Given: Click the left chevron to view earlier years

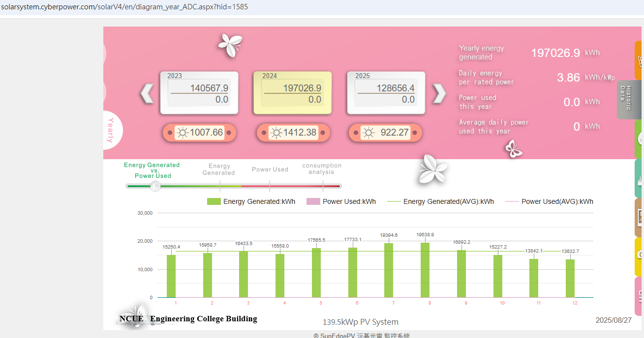Looking at the screenshot, I should click(146, 93).
